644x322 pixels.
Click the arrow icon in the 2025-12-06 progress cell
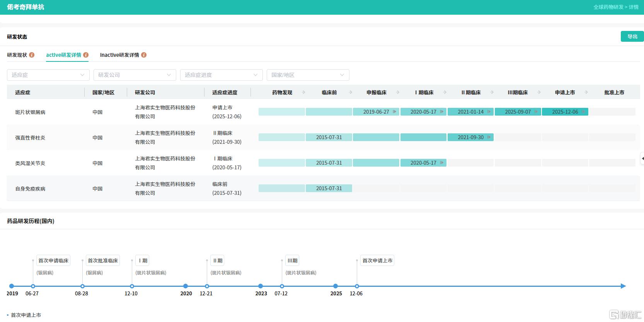(x=583, y=112)
